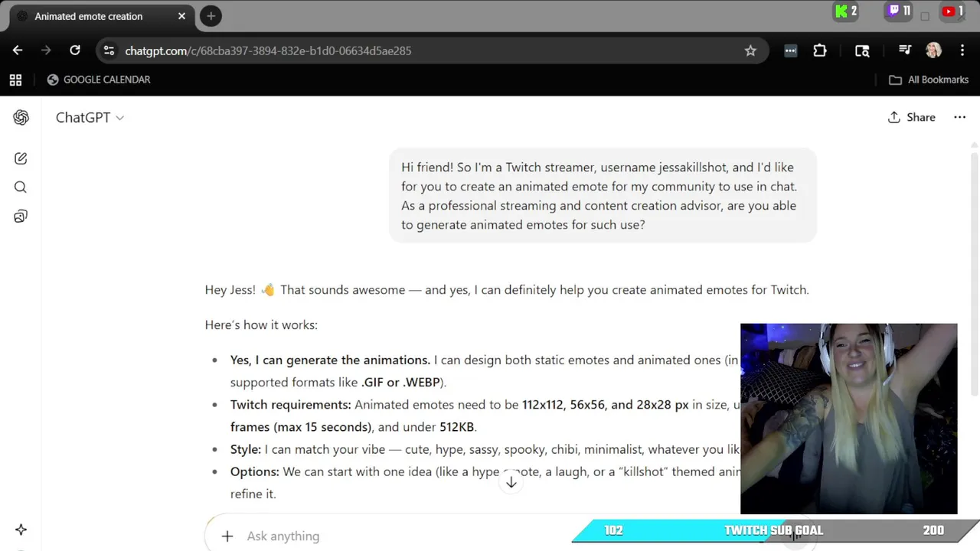Go forward with browser forward arrow
980x551 pixels.
tap(46, 51)
